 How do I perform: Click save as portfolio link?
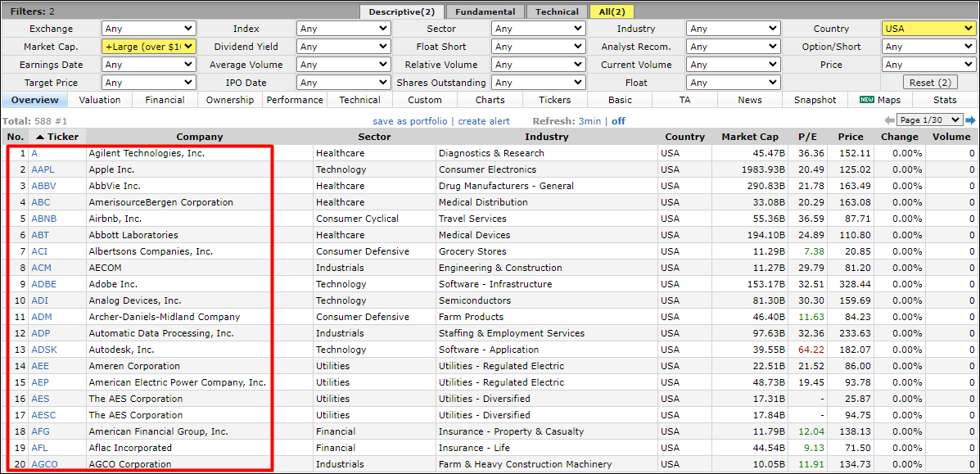point(411,121)
